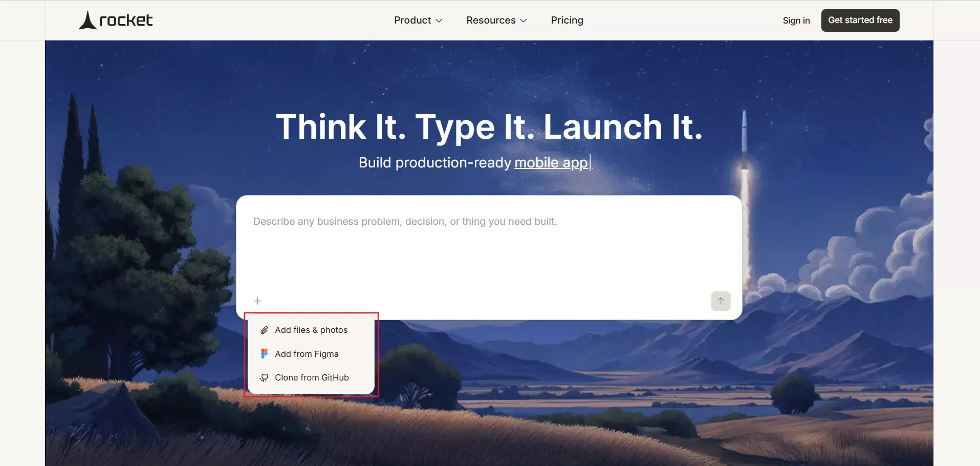The width and height of the screenshot is (980, 466).
Task: Expand the Resources dropdown
Action: (x=496, y=20)
